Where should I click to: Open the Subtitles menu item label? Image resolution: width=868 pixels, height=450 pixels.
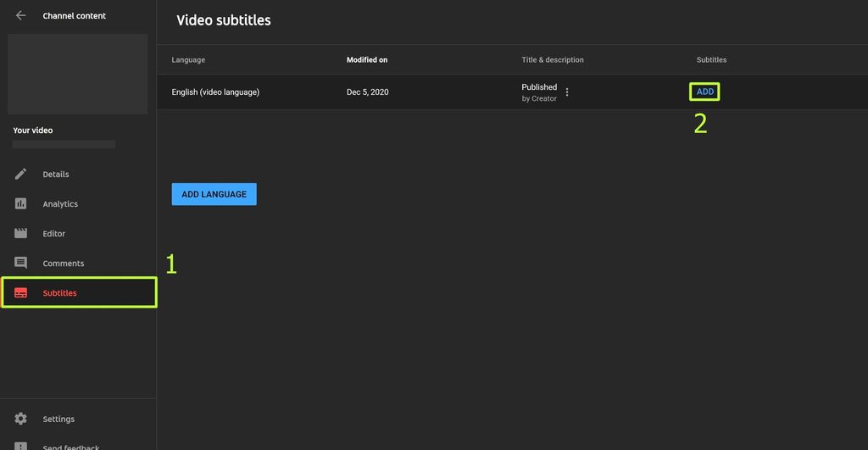(x=60, y=293)
